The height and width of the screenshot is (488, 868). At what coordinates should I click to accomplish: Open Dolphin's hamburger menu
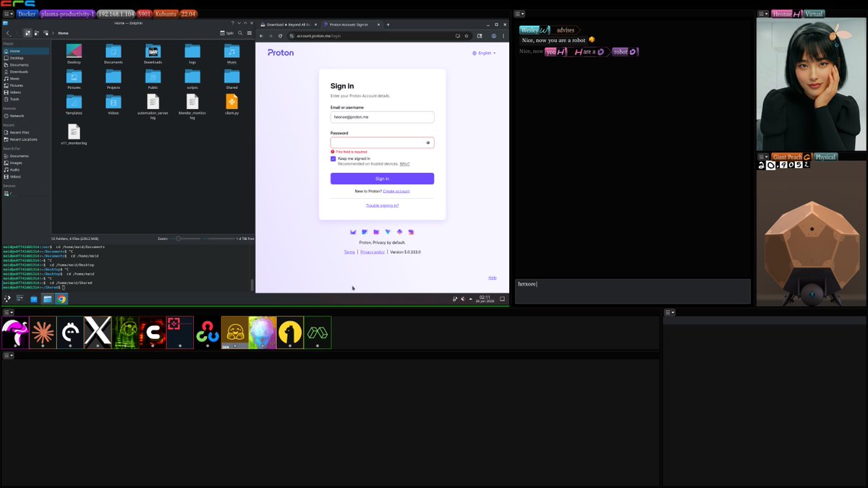pos(250,33)
